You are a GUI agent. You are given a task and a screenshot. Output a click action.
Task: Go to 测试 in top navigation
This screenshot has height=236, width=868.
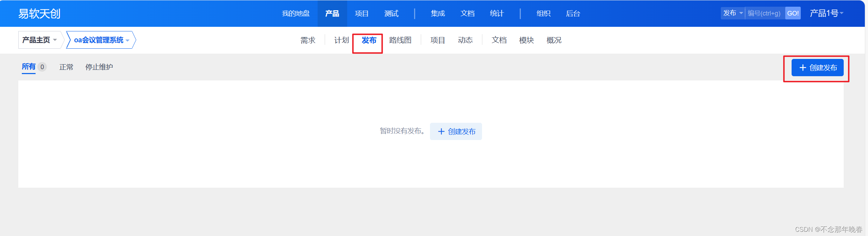coord(391,13)
